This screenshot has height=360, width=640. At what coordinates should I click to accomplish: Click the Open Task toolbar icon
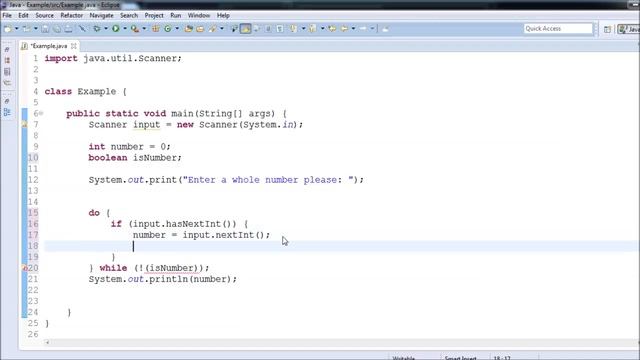coord(200,29)
